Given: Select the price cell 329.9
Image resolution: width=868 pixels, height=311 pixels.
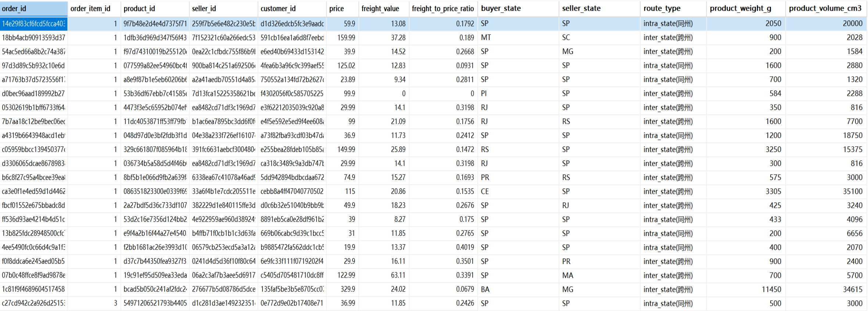Looking at the screenshot, I should click(x=342, y=289).
